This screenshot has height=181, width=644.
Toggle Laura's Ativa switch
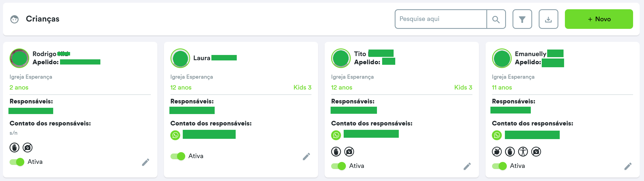pos(178,156)
